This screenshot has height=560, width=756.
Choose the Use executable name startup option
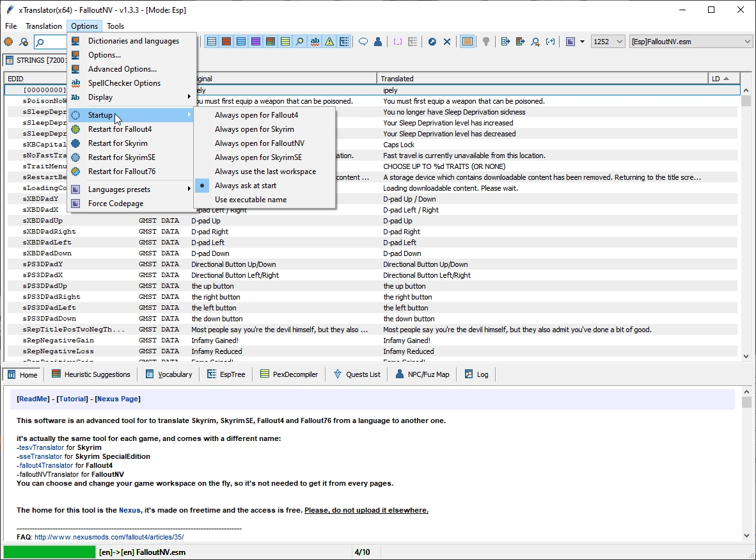coord(251,200)
